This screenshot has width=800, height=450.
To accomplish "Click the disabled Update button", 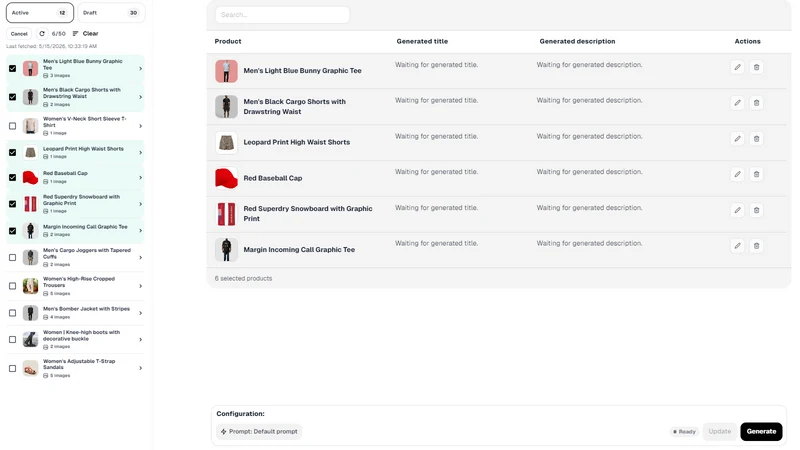I will [x=719, y=432].
